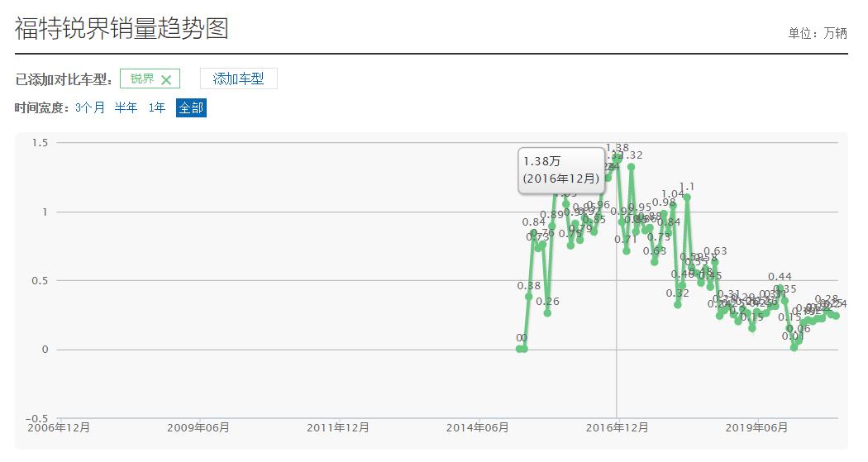Select the 3个月 time range
The height and width of the screenshot is (462, 868).
[89, 107]
